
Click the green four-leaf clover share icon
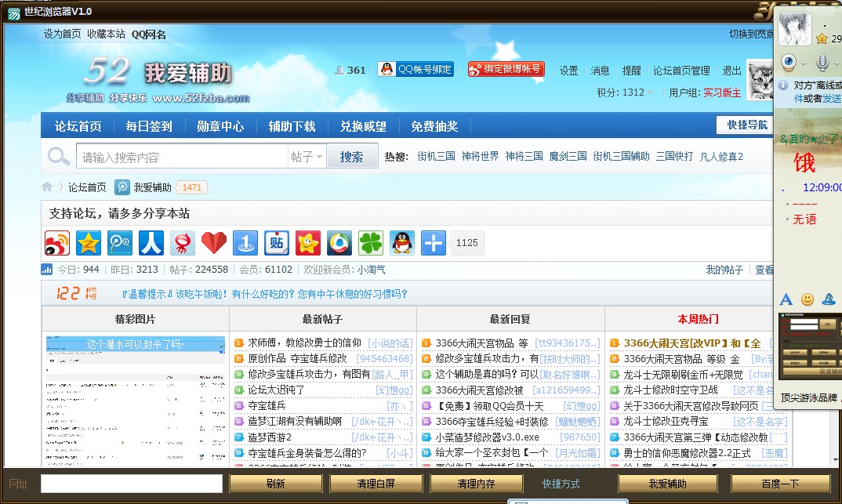[371, 243]
